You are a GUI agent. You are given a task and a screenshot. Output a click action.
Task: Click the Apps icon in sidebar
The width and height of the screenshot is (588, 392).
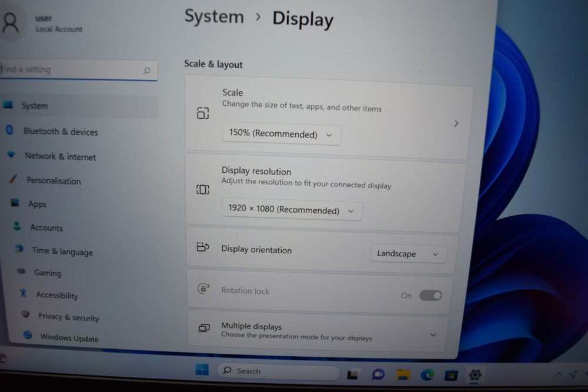[x=15, y=203]
